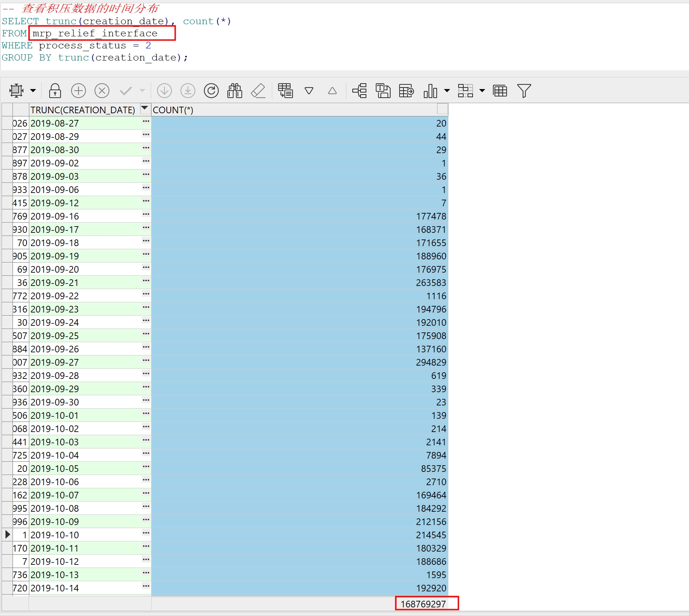This screenshot has height=616, width=689.
Task: Click the previous record up triangle
Action: 332,91
